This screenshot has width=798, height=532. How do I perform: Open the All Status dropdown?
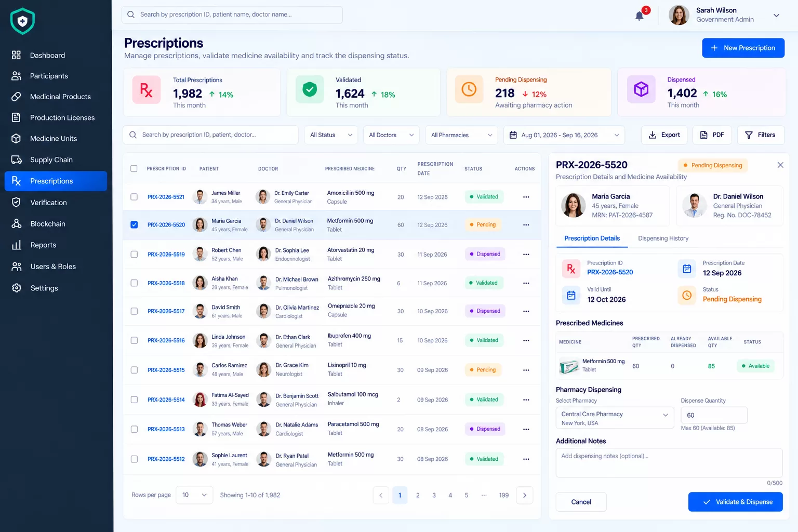pyautogui.click(x=331, y=135)
